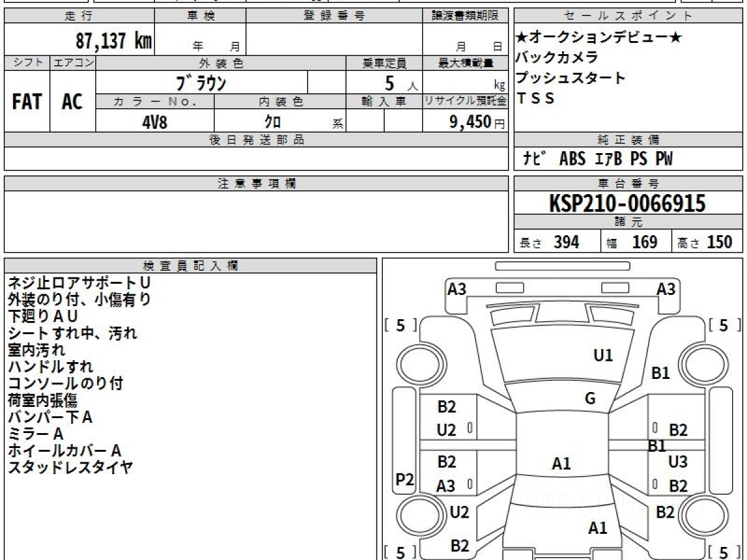Click the 後日発送部品 header row
The width and height of the screenshot is (747, 560).
[x=256, y=140]
